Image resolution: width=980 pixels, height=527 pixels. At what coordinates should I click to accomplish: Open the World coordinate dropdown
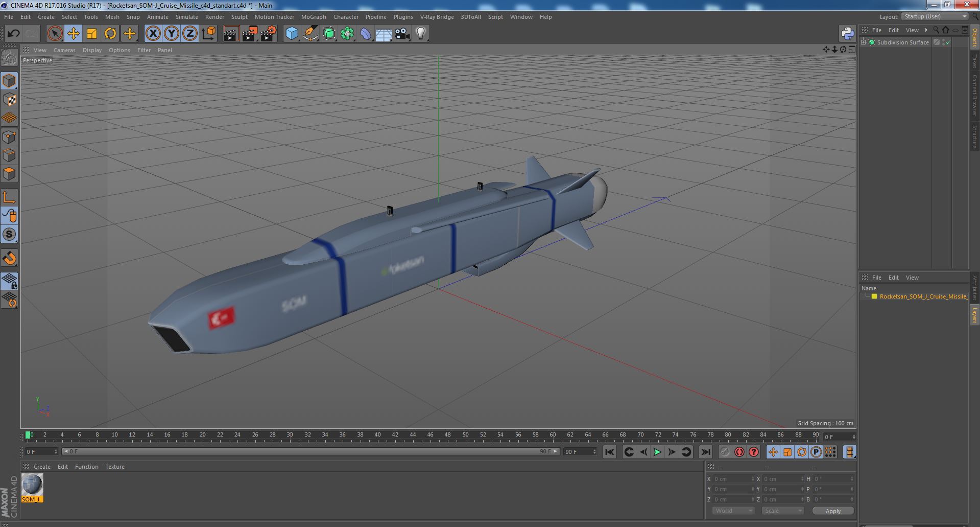[x=733, y=511]
